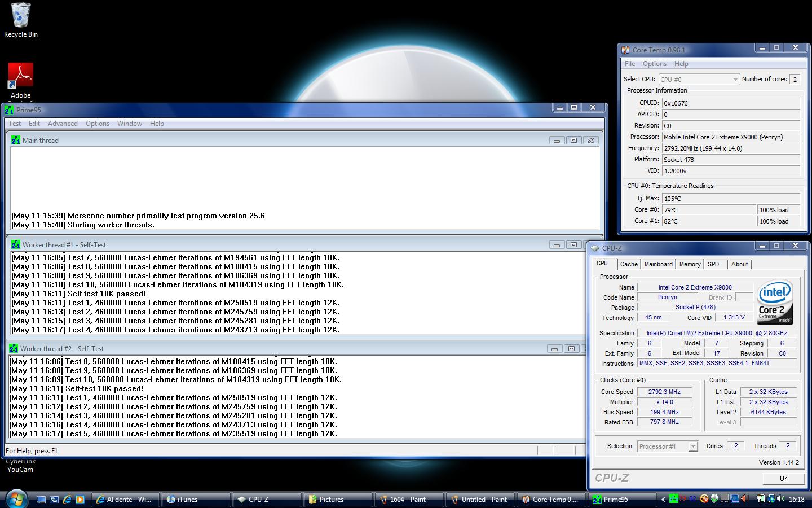Screen dimensions: 812x508
Task: Click Switch Between Windows quick launch icon
Action: tap(54, 500)
